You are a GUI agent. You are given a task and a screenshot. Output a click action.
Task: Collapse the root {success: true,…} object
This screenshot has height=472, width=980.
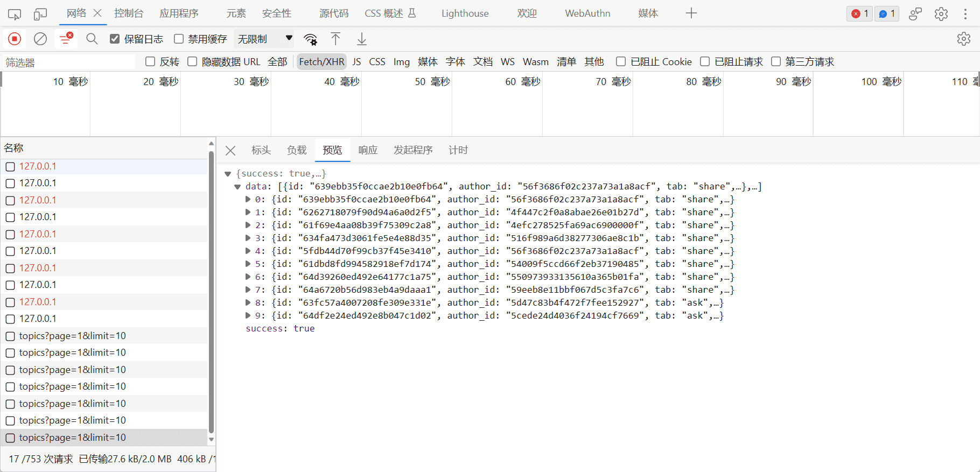click(228, 174)
